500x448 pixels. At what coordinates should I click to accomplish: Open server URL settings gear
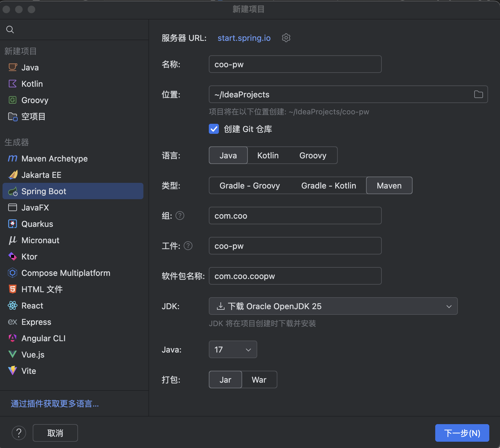(x=286, y=38)
